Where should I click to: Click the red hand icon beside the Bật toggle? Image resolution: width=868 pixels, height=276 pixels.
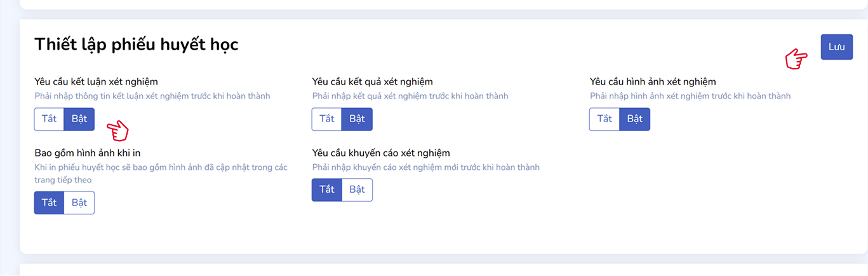(117, 130)
